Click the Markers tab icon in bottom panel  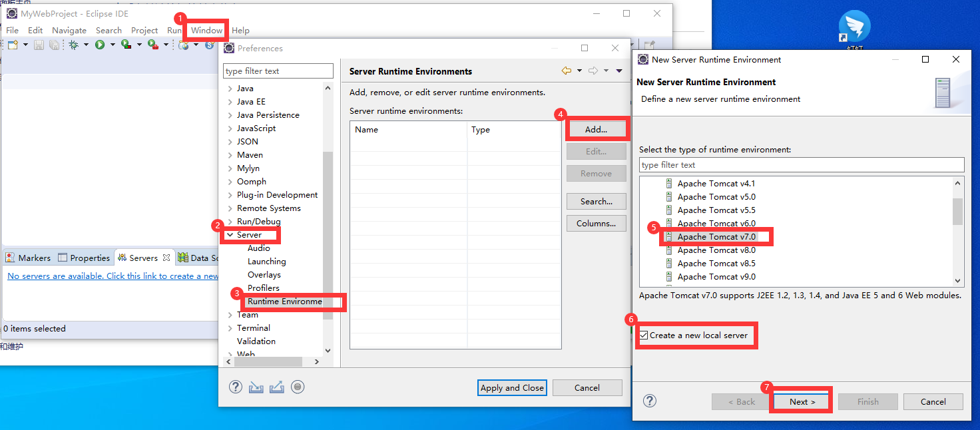pos(11,258)
